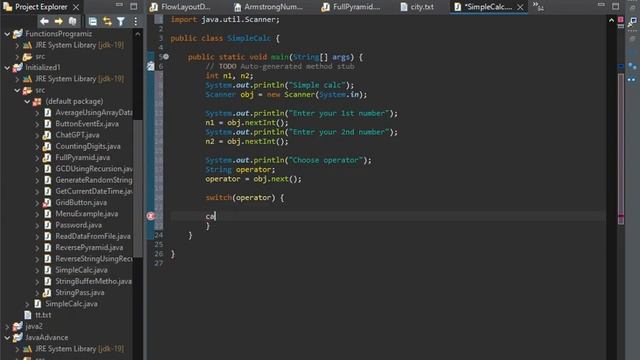Place cursor on switch(operator) line
This screenshot has height=360, width=640.
244,198
